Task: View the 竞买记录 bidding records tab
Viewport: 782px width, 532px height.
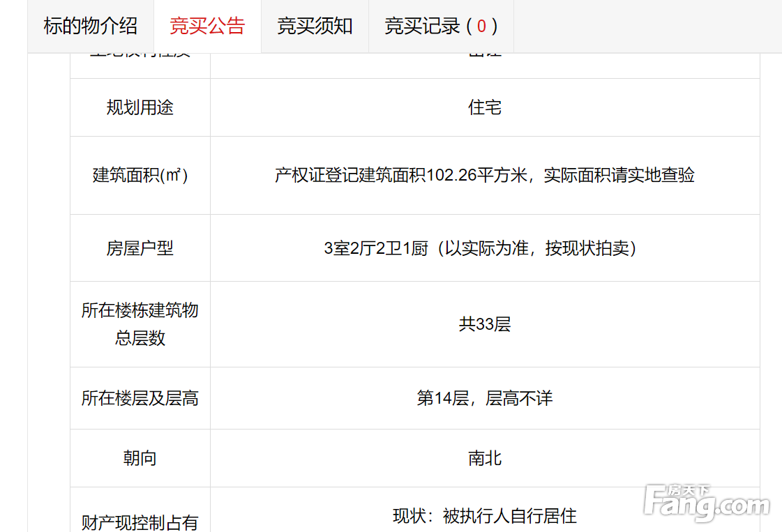Action: (441, 26)
